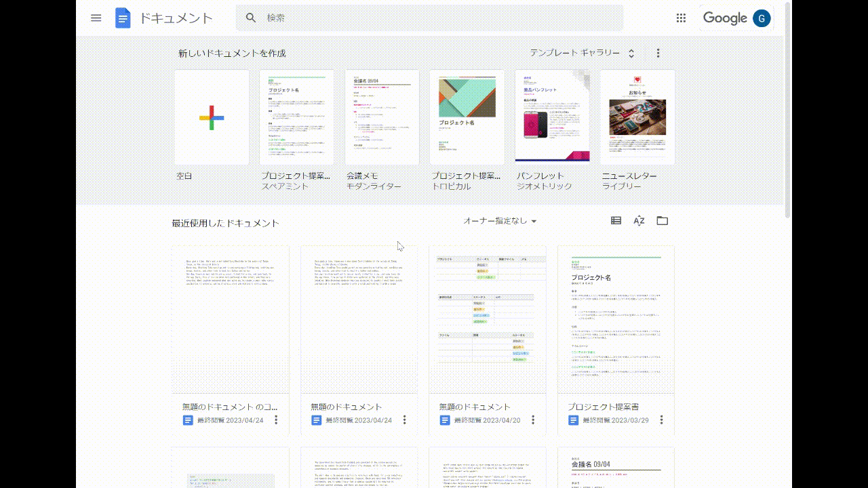
Task: Click the プロジェクト提案書 file name
Action: pos(604,407)
